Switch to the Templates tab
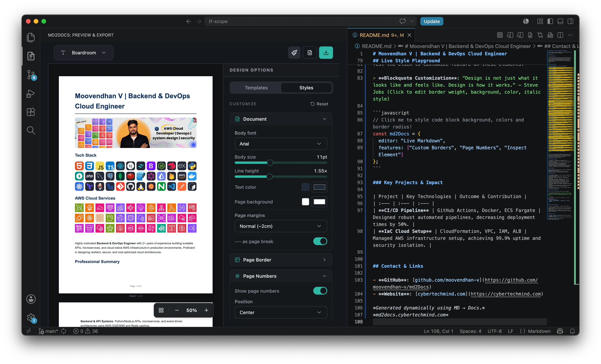601x364 pixels. 256,88
